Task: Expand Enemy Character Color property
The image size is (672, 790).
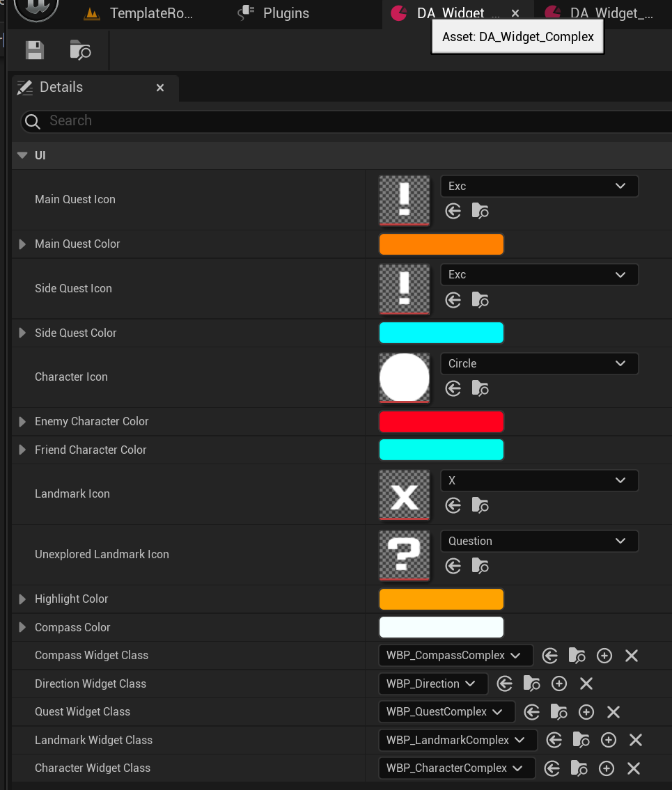Action: click(x=22, y=421)
